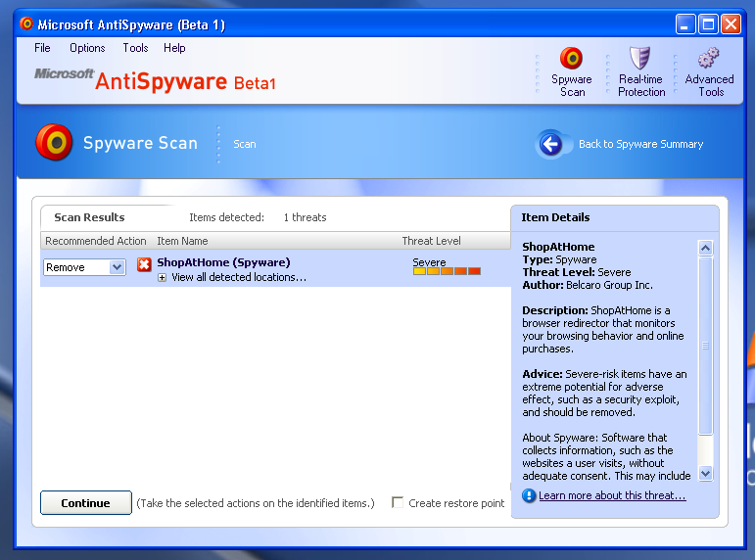Click Author: Belcaro Group Inc. text

(x=588, y=285)
